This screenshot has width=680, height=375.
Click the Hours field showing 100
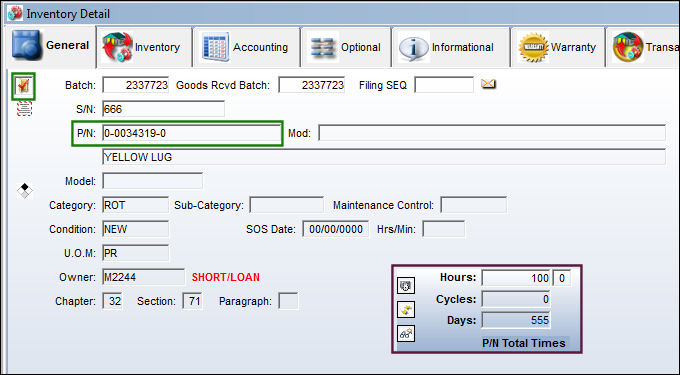[516, 278]
